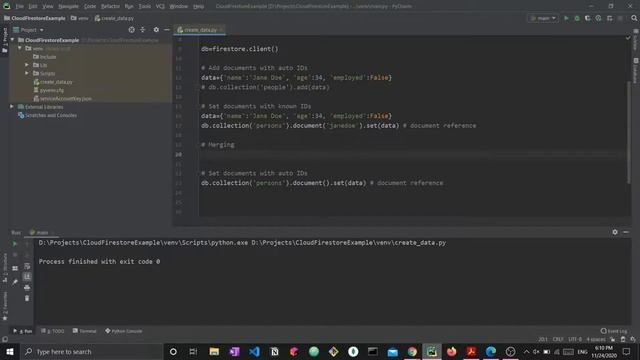
Task: Open Project panel settings gear
Action: pyautogui.click(x=156, y=30)
